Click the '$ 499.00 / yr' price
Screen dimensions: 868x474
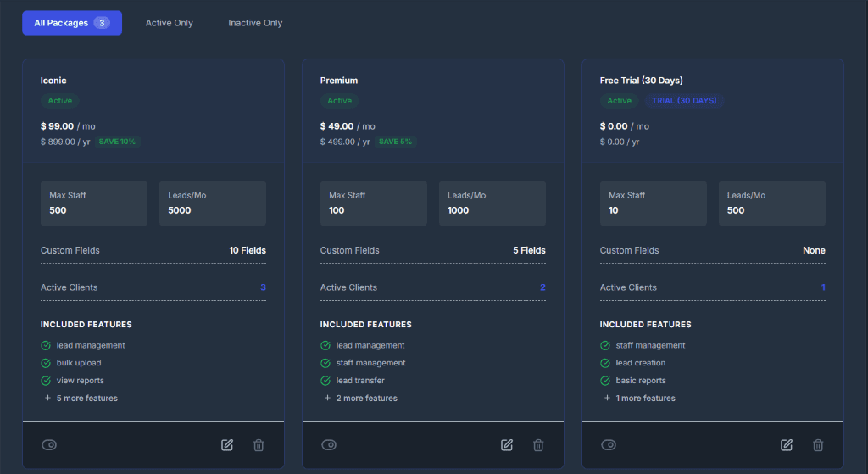(345, 142)
